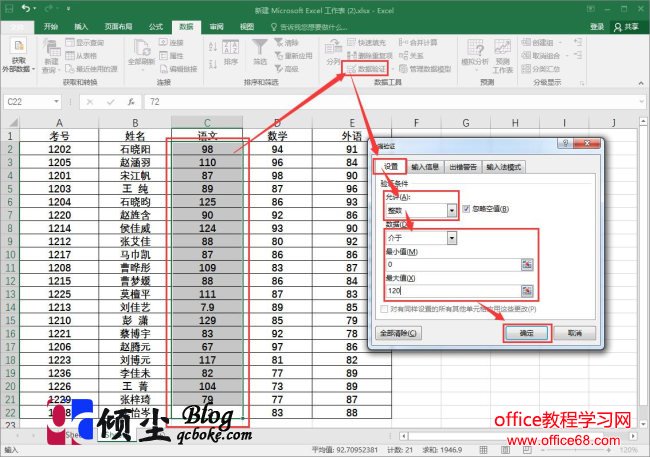Click the Tell Me search box in the ribbon
The image size is (650, 457).
coord(309,27)
